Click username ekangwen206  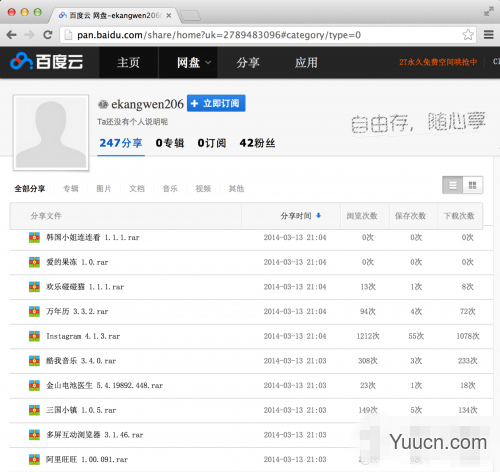[147, 104]
